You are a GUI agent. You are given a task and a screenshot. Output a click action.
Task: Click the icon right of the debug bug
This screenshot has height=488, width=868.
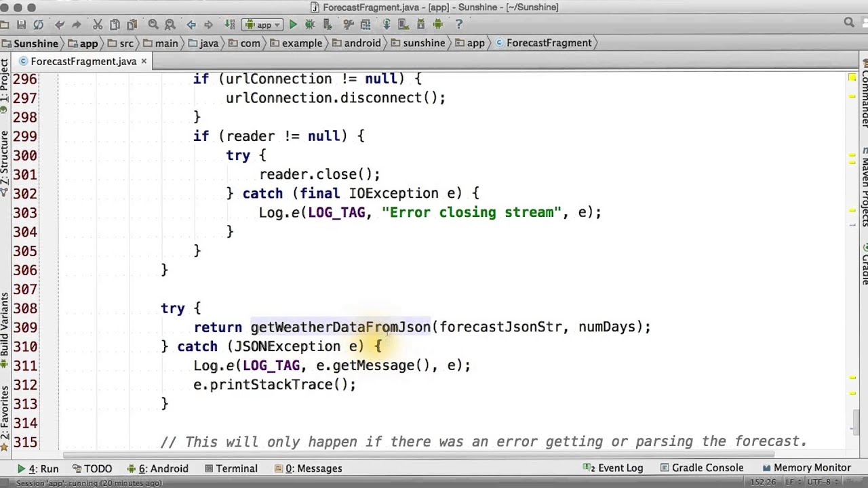click(x=327, y=24)
